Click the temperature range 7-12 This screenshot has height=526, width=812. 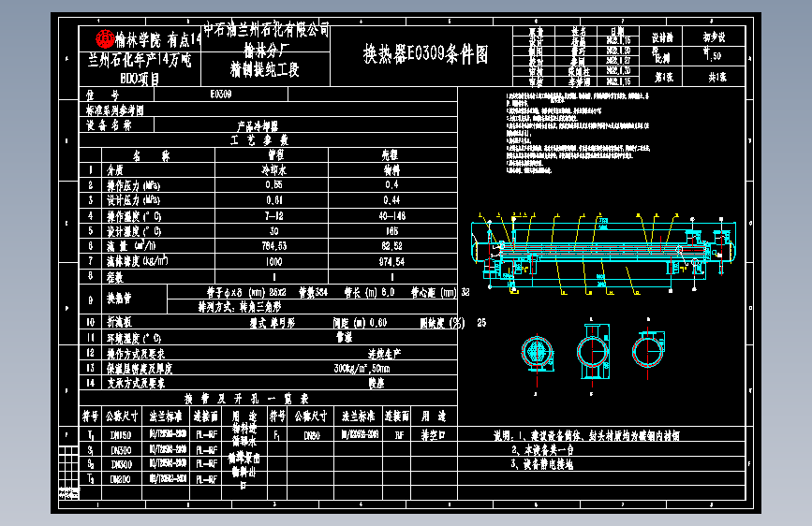pyautogui.click(x=273, y=216)
